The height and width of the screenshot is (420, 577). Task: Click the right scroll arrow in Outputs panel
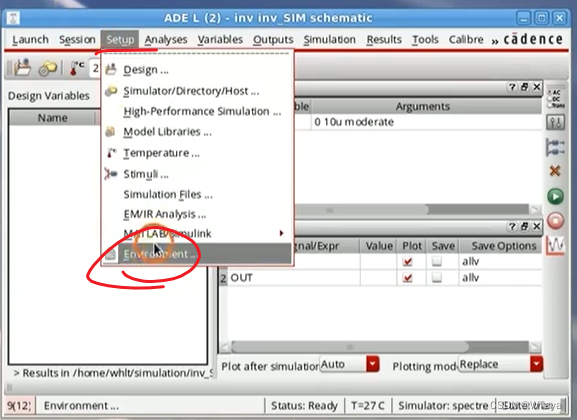[x=535, y=347]
